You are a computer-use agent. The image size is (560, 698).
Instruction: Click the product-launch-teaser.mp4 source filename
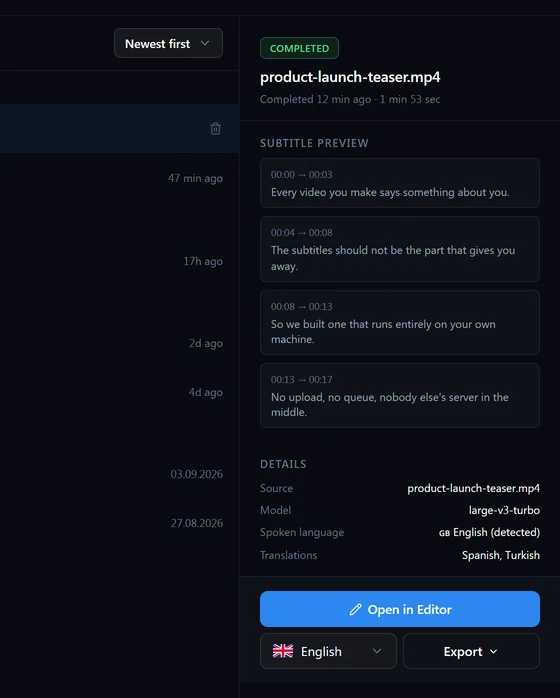tap(473, 488)
